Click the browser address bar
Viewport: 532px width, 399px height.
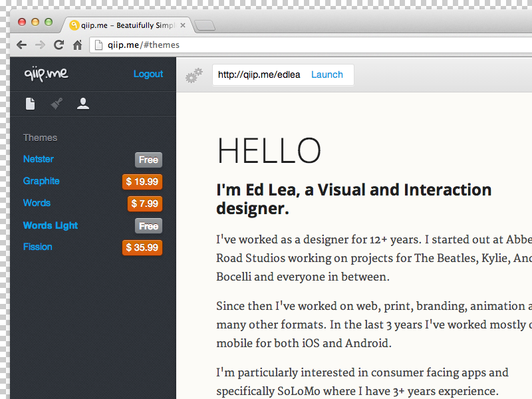pyautogui.click(x=313, y=45)
